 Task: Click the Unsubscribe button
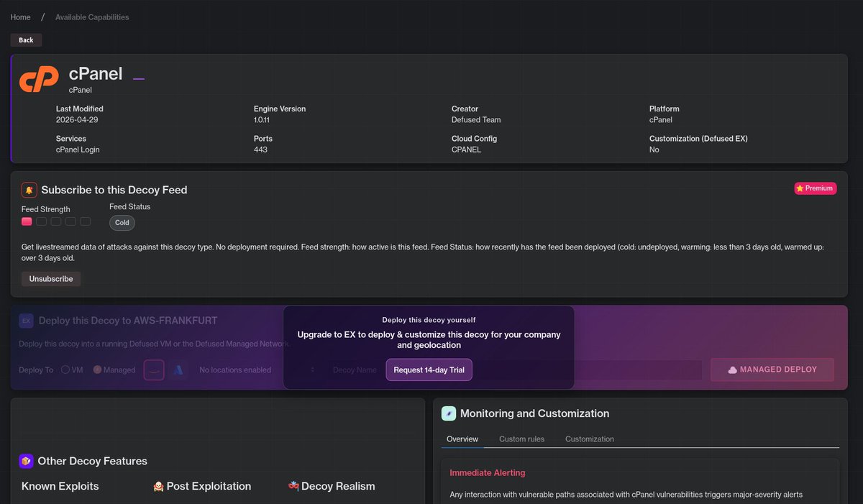point(51,278)
